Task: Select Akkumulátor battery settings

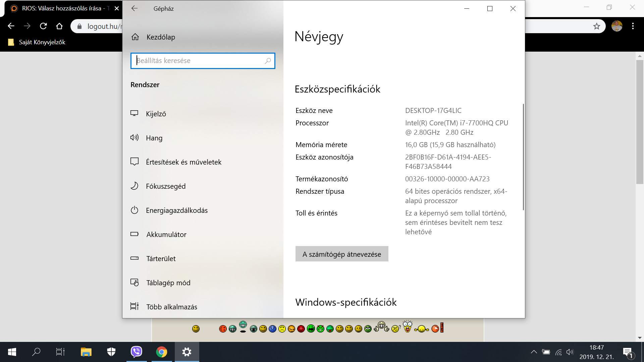Action: [166, 235]
